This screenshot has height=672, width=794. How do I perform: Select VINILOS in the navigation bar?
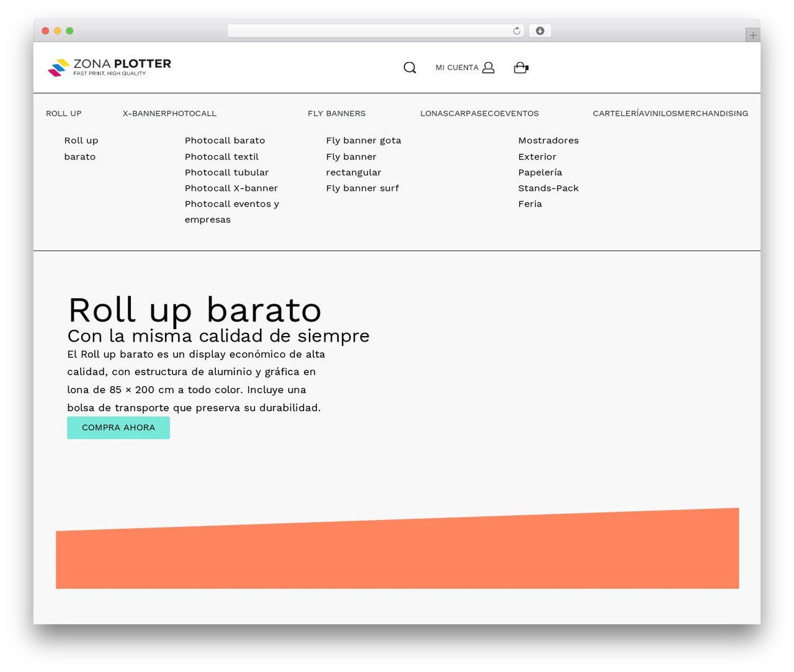(659, 113)
